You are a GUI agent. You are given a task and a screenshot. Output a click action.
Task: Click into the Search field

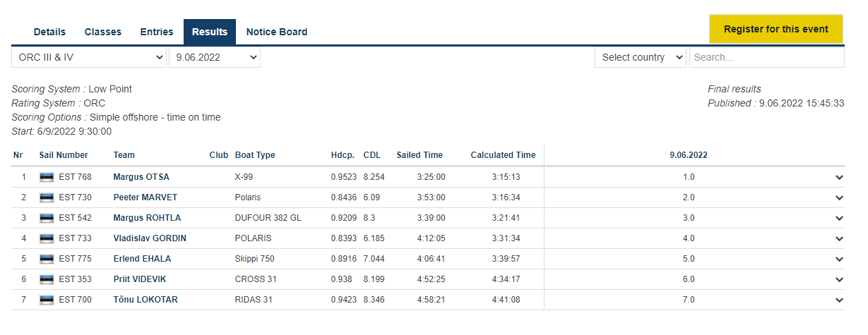click(766, 57)
